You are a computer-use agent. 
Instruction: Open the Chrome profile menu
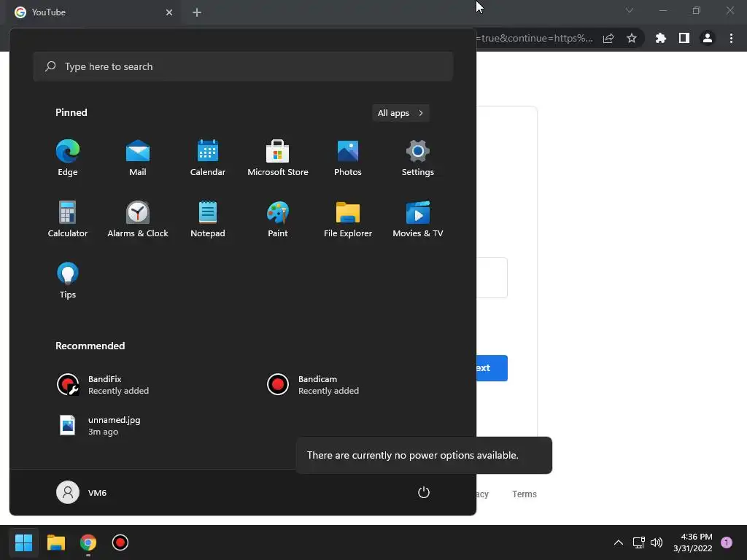[x=708, y=38]
